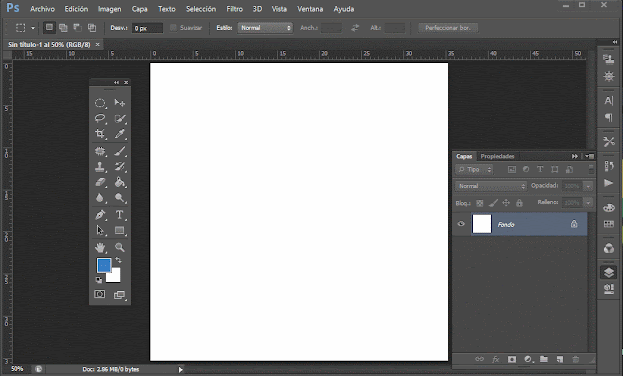Open the Archivo menu

coord(43,9)
